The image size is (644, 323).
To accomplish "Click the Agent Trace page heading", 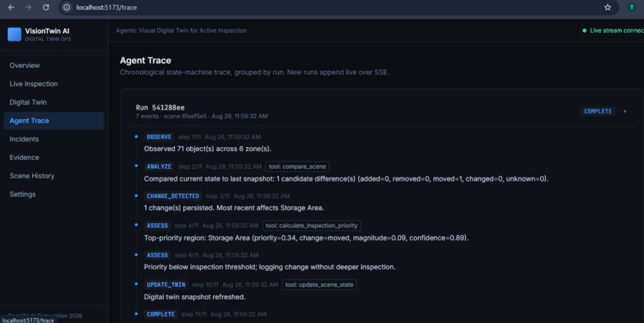I will [x=145, y=61].
